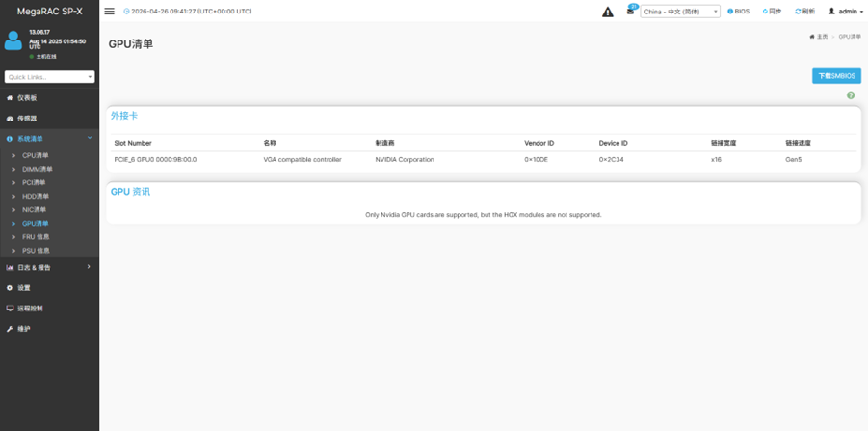This screenshot has width=868, height=431.
Task: Click the user avatar icon in sidebar
Action: coord(13,41)
